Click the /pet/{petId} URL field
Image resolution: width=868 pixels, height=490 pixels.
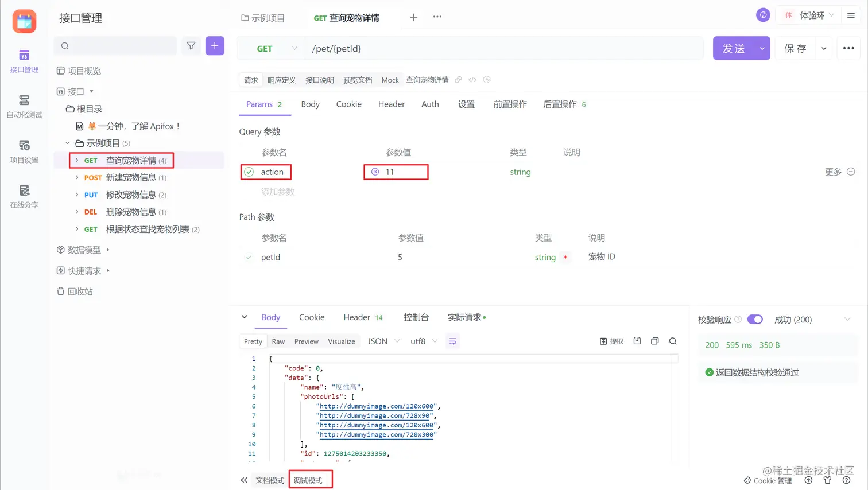pyautogui.click(x=505, y=49)
